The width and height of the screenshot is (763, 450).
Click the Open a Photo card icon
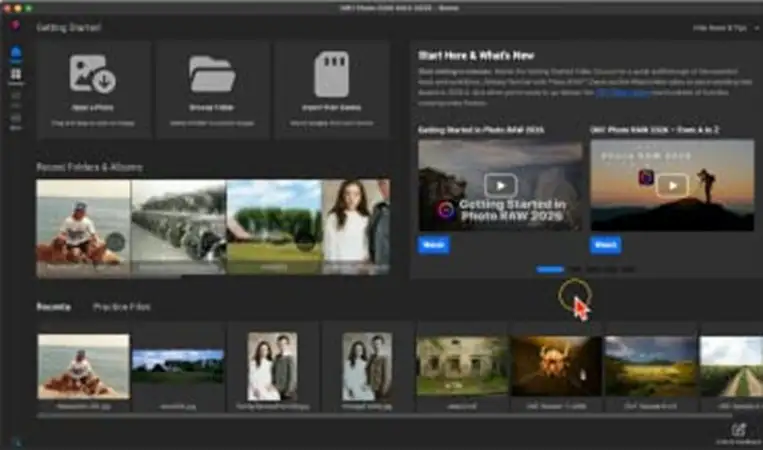tap(92, 74)
